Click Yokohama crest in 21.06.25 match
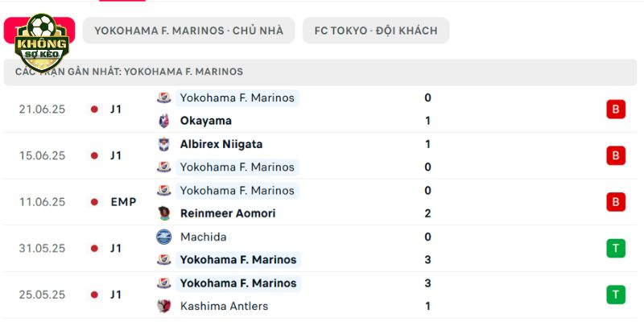This screenshot has height=322, width=644. 164,97
